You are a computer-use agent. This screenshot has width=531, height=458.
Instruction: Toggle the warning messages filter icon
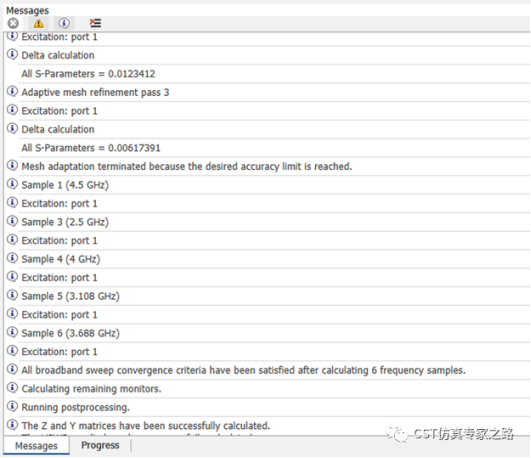pyautogui.click(x=38, y=23)
